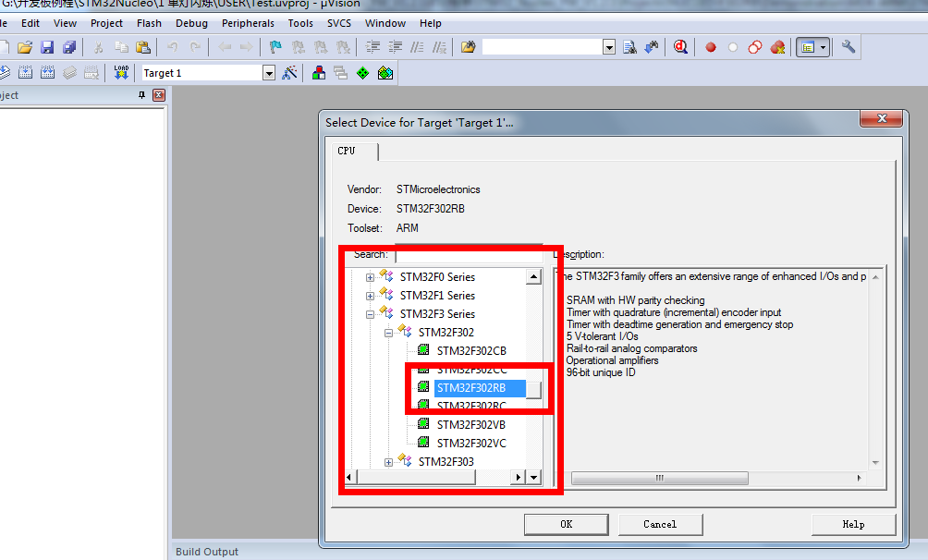Open the View menu
Screen dimensions: 928x560
(x=65, y=23)
